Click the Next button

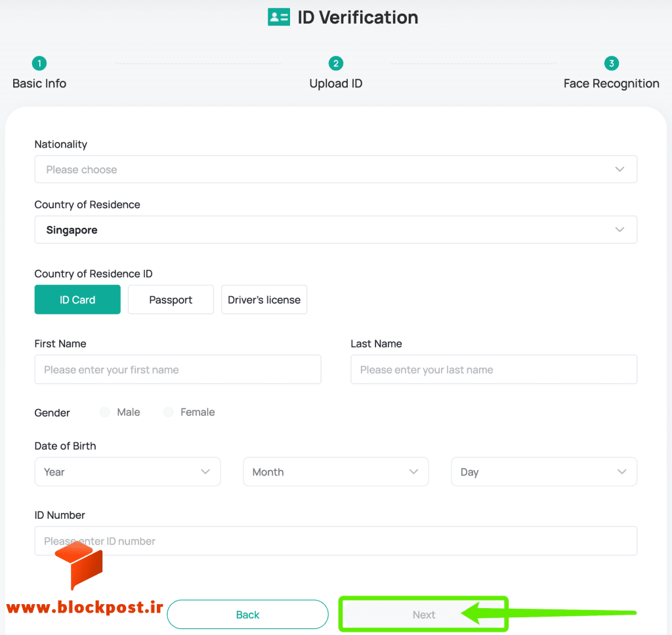coord(423,615)
